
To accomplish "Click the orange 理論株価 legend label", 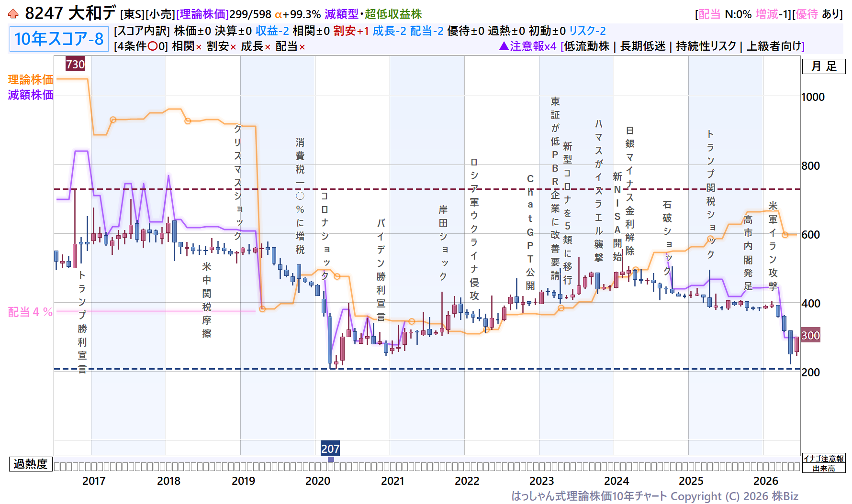I will 31,79.
